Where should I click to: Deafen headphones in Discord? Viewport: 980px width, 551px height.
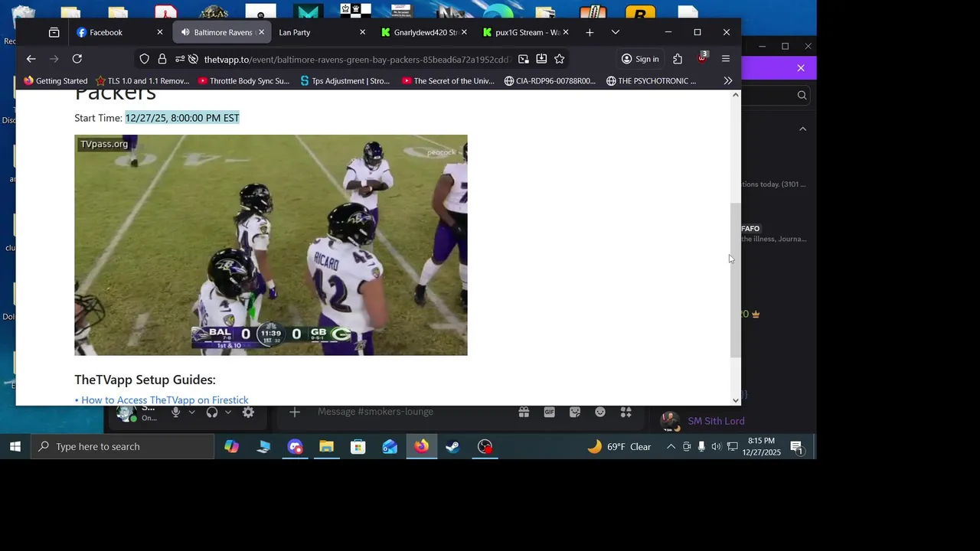(212, 412)
